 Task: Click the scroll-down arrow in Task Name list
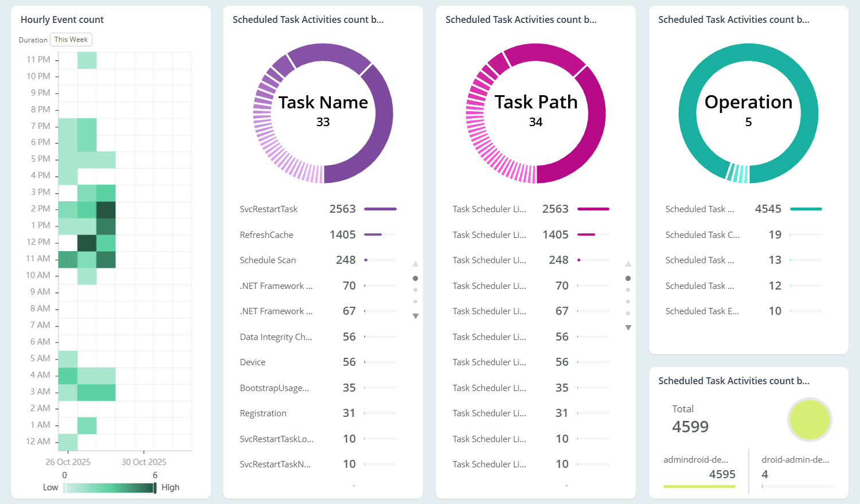(x=415, y=316)
